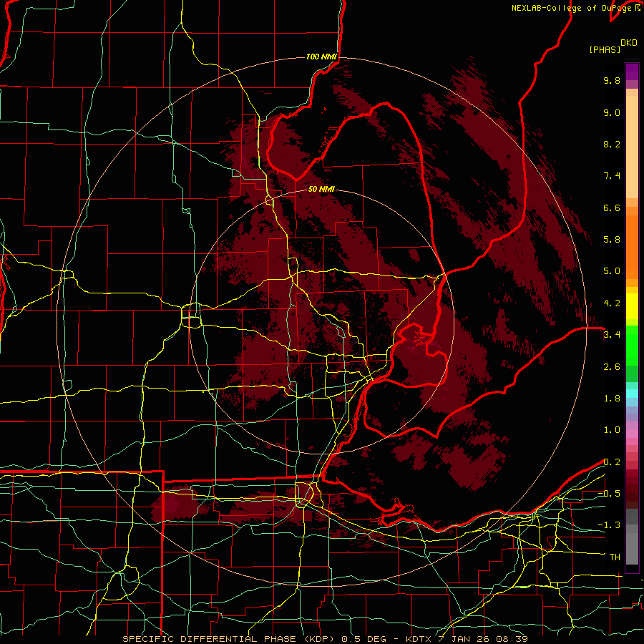
Task: Click the 0.2 scale value
Action: click(x=612, y=462)
